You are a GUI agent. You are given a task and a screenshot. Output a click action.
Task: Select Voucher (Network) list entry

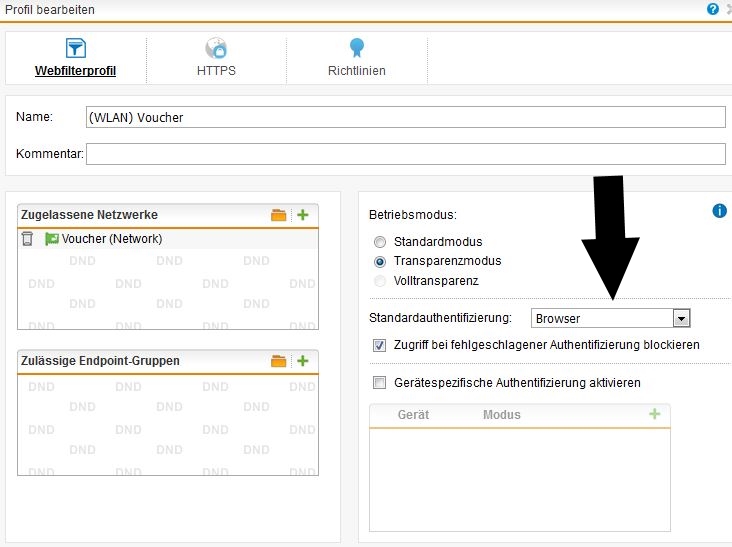pos(111,239)
